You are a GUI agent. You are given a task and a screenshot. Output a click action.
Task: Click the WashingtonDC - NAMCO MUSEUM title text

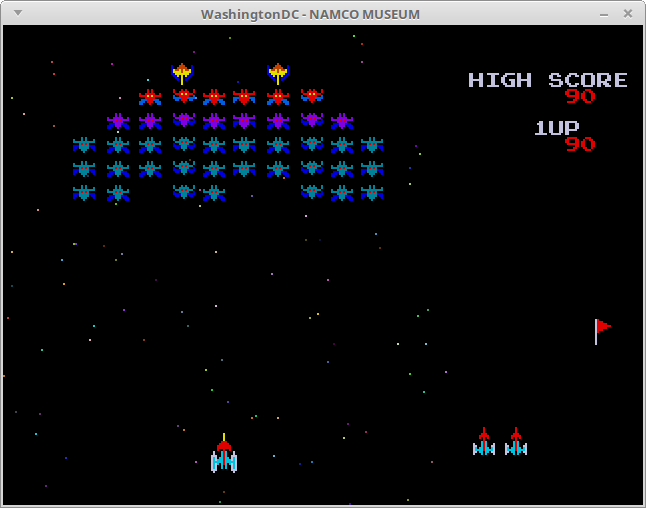[310, 14]
